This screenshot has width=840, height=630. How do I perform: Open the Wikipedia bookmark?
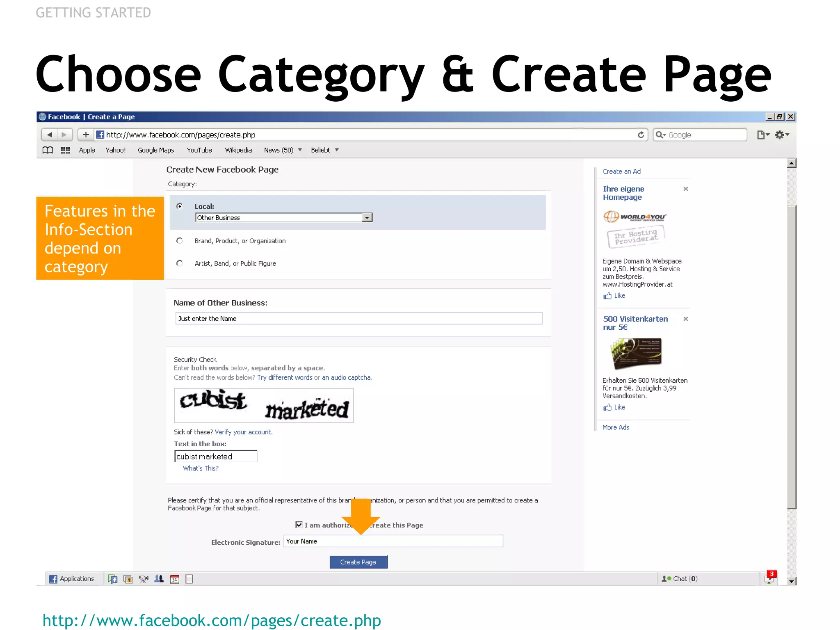pyautogui.click(x=238, y=150)
